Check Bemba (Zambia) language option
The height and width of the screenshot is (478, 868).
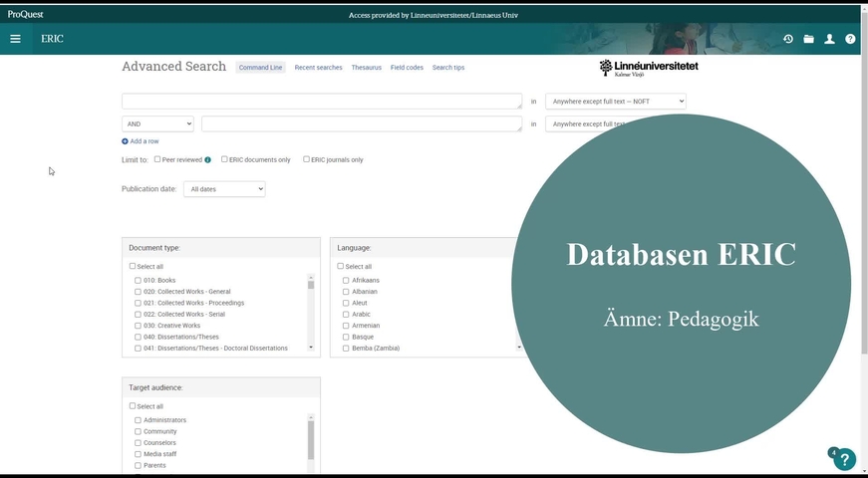pyautogui.click(x=346, y=349)
